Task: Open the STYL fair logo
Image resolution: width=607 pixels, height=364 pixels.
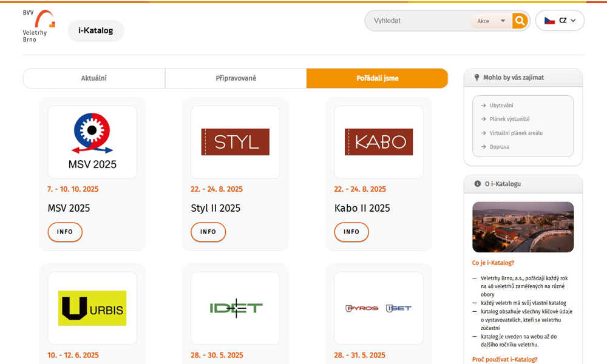Action: click(x=235, y=142)
